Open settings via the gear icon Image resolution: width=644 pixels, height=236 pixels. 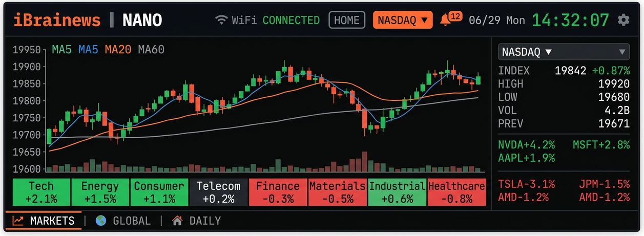623,20
